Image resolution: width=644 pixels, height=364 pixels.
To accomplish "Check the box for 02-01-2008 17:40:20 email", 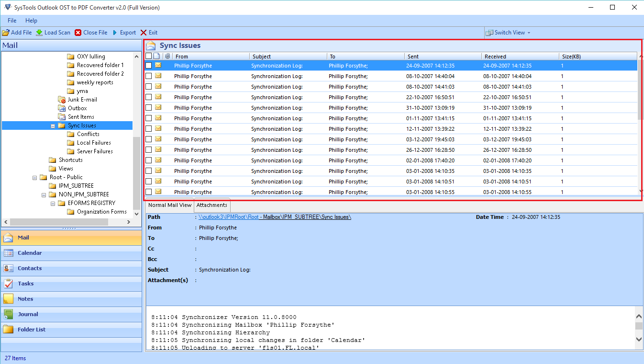I will (149, 160).
